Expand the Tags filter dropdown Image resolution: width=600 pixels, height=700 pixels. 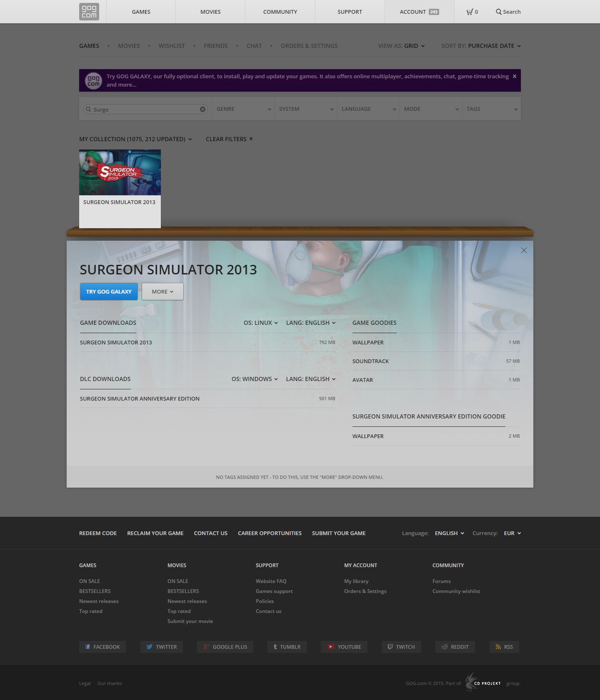coord(492,109)
